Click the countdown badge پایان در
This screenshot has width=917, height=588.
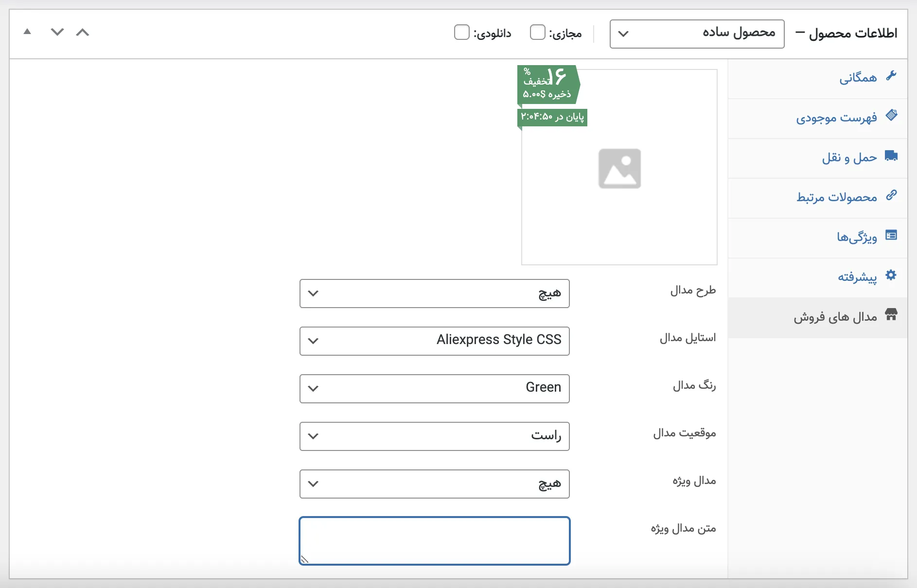point(552,117)
